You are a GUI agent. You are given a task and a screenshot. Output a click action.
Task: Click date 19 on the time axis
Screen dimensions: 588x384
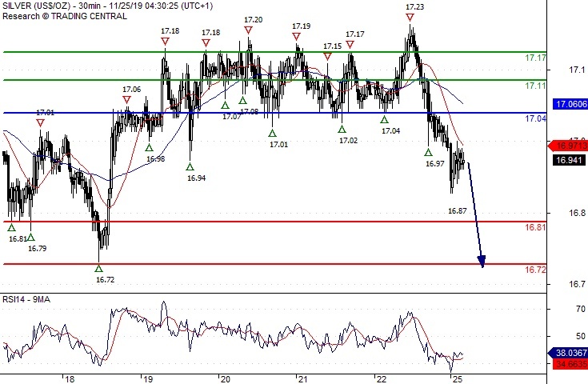pyautogui.click(x=149, y=379)
